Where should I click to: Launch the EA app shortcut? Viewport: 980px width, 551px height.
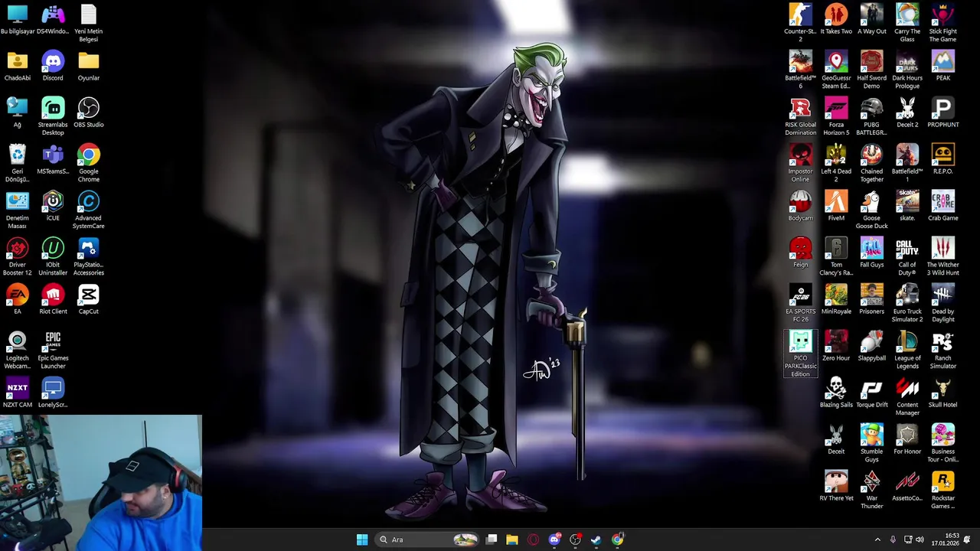[x=18, y=299]
